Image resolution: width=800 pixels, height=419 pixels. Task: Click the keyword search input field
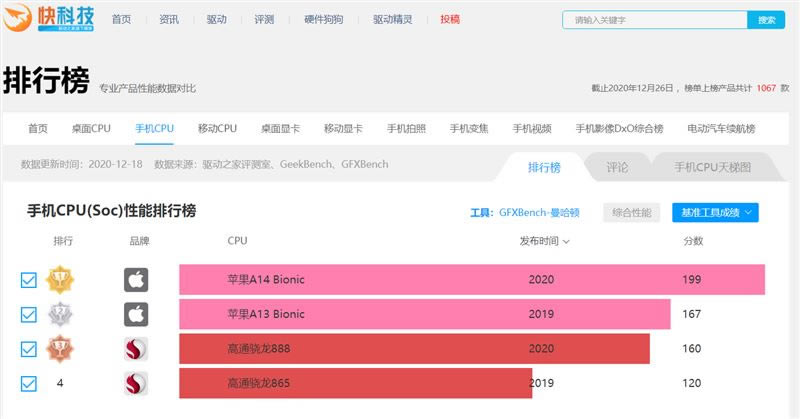point(655,20)
